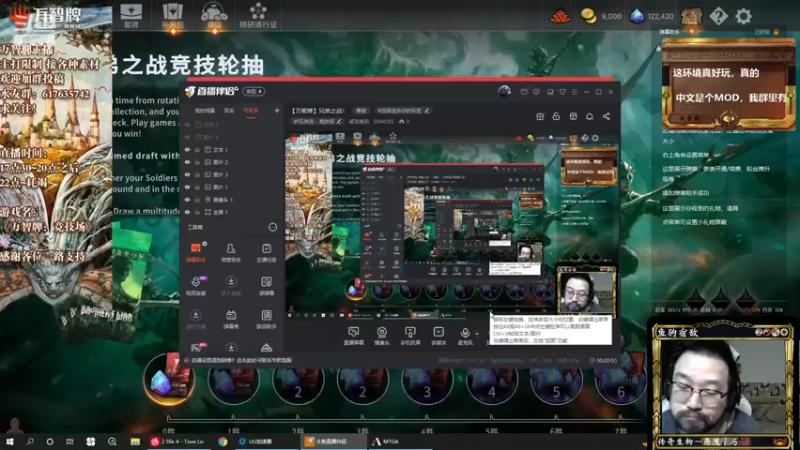Image resolution: width=800 pixels, height=450 pixels.
Task: Click the reward node numbered 6
Action: click(x=620, y=381)
